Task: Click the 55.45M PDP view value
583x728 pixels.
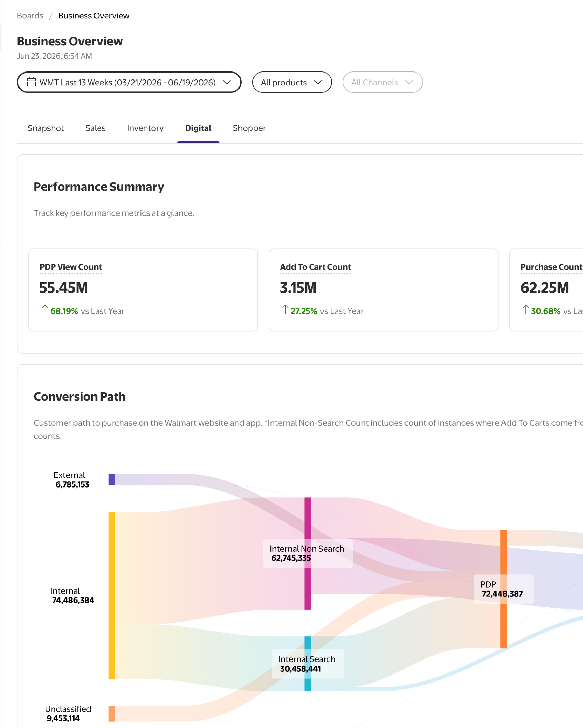Action: [x=64, y=288]
